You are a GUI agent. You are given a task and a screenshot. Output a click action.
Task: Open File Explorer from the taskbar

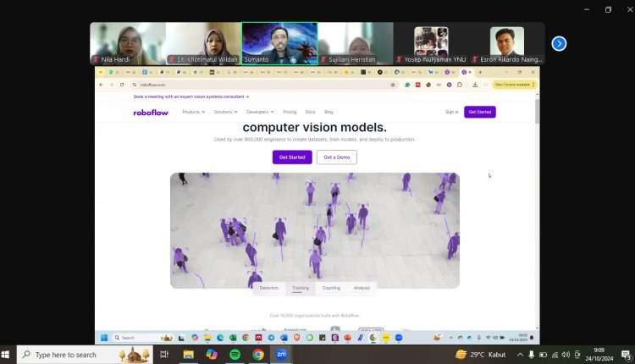tap(188, 355)
